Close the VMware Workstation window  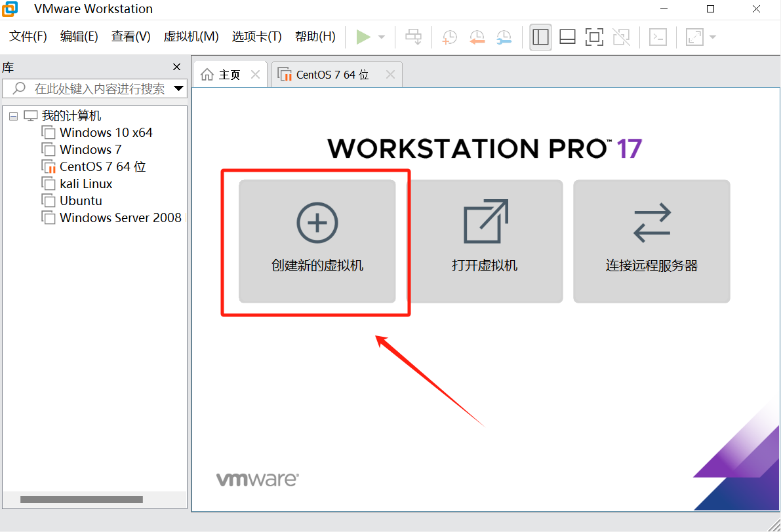[x=756, y=9]
